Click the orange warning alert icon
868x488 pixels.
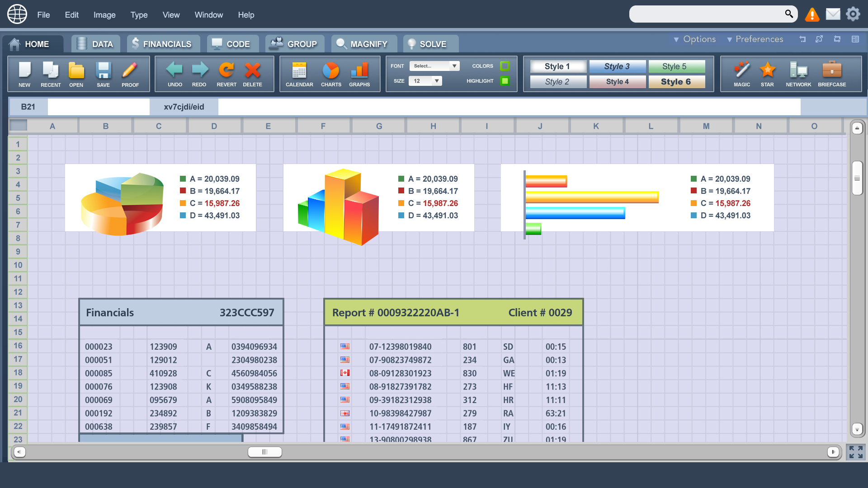[x=812, y=14]
